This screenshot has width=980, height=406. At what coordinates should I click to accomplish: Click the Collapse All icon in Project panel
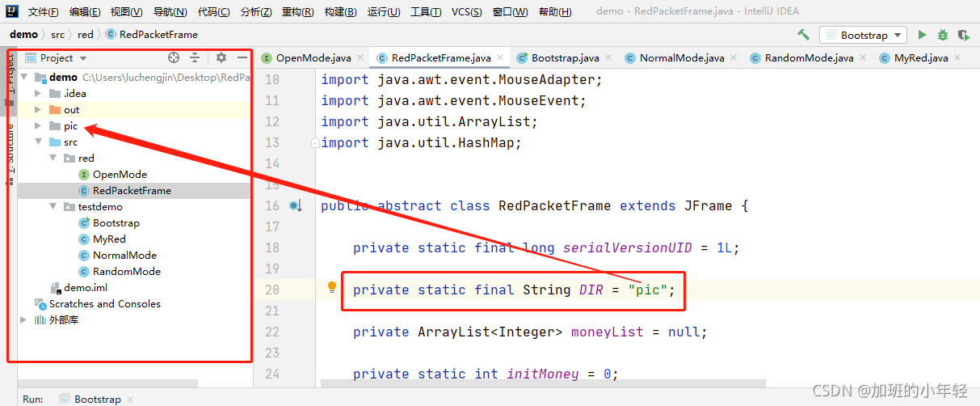[x=195, y=57]
